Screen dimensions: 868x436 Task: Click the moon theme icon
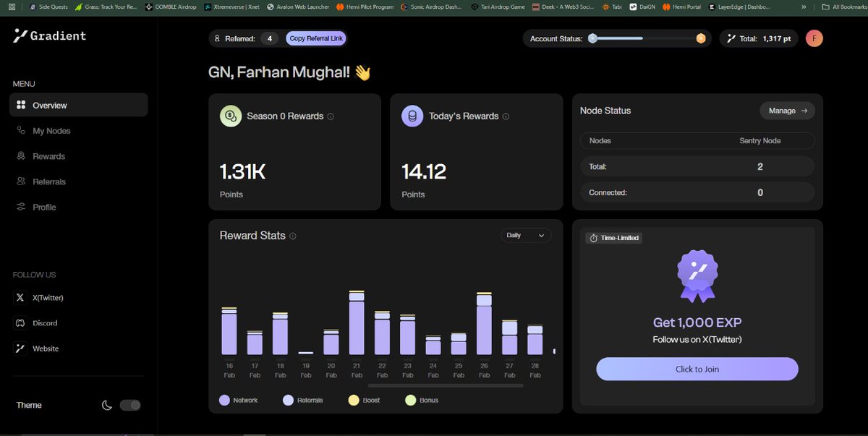tap(107, 405)
